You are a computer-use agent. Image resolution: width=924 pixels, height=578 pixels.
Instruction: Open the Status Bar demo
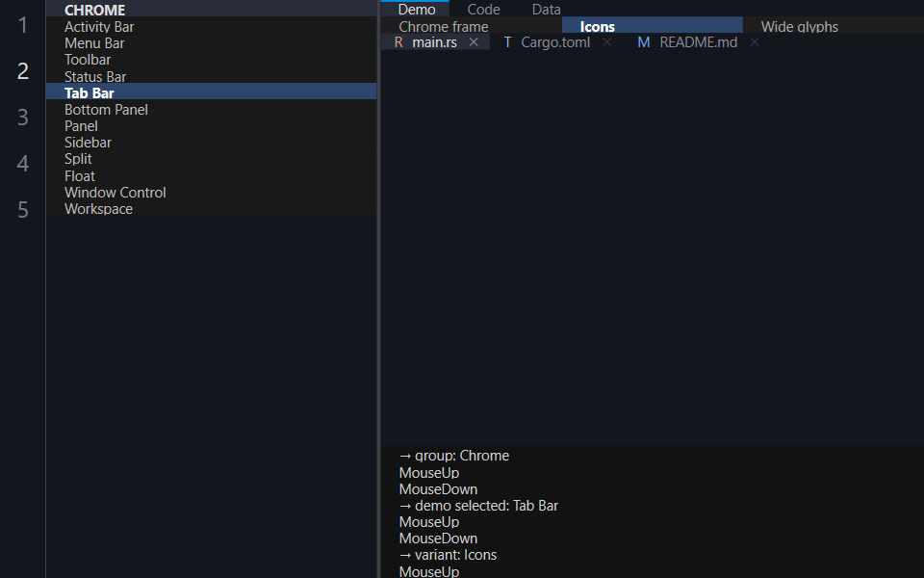point(211,77)
